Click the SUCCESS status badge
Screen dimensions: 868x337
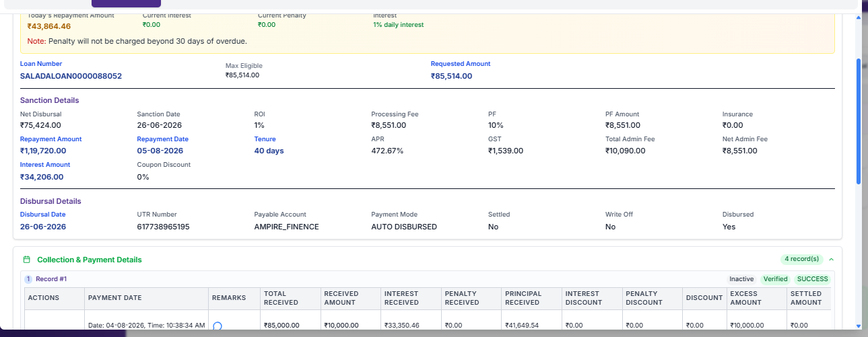click(x=812, y=279)
